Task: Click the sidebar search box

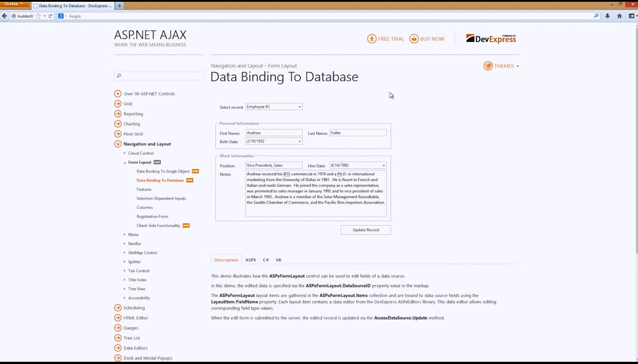Action: coord(159,76)
